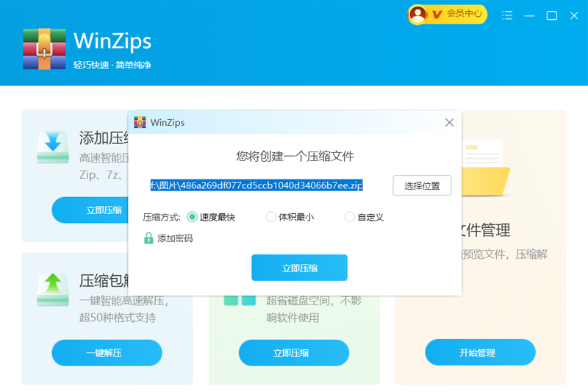Screen dimensions: 588x392
Task: Click the green upload arrow extract icon
Action: 53,289
